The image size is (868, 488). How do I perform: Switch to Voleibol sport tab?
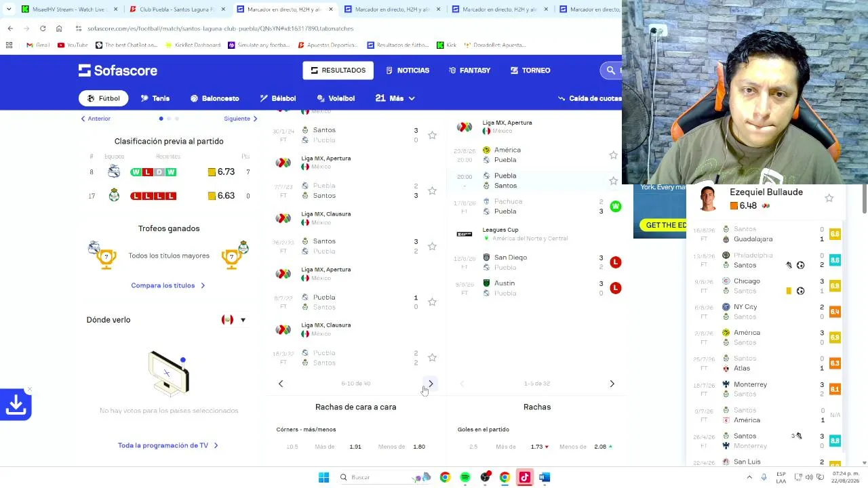click(x=336, y=98)
